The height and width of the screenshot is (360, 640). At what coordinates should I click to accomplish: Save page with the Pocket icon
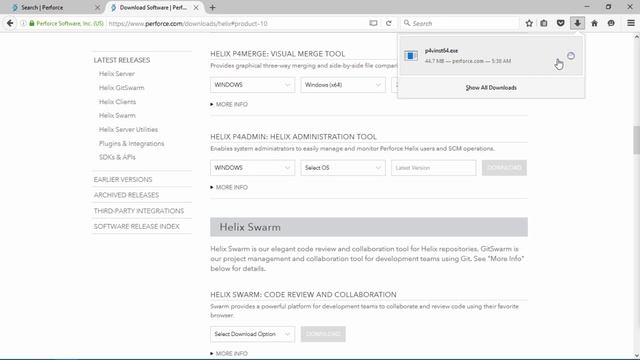[560, 23]
